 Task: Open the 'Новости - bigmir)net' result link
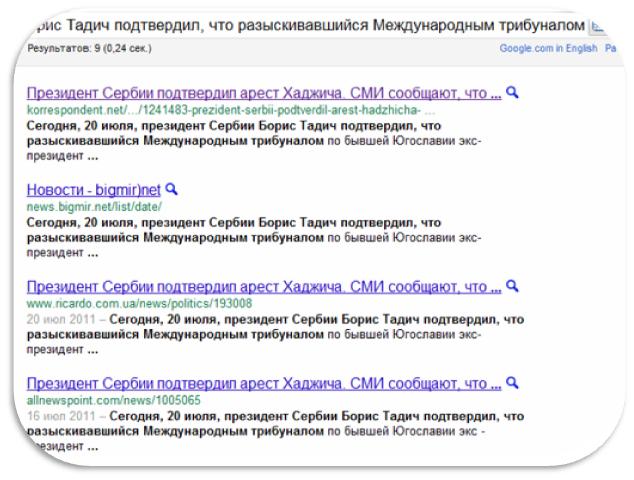click(x=93, y=190)
